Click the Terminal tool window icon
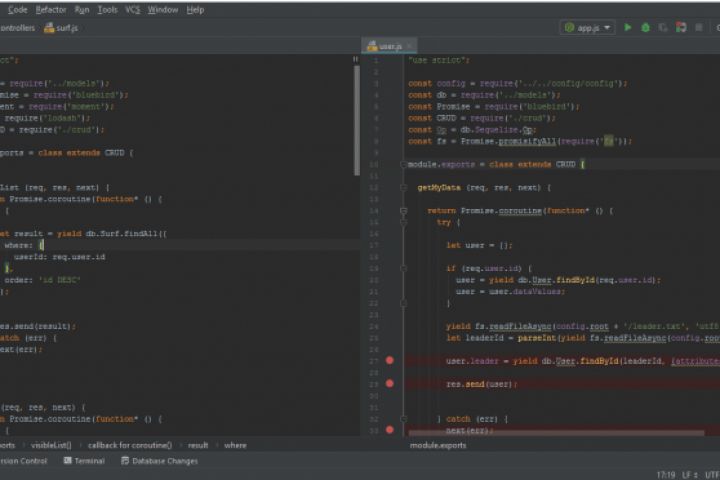The width and height of the screenshot is (720, 480). 68,460
